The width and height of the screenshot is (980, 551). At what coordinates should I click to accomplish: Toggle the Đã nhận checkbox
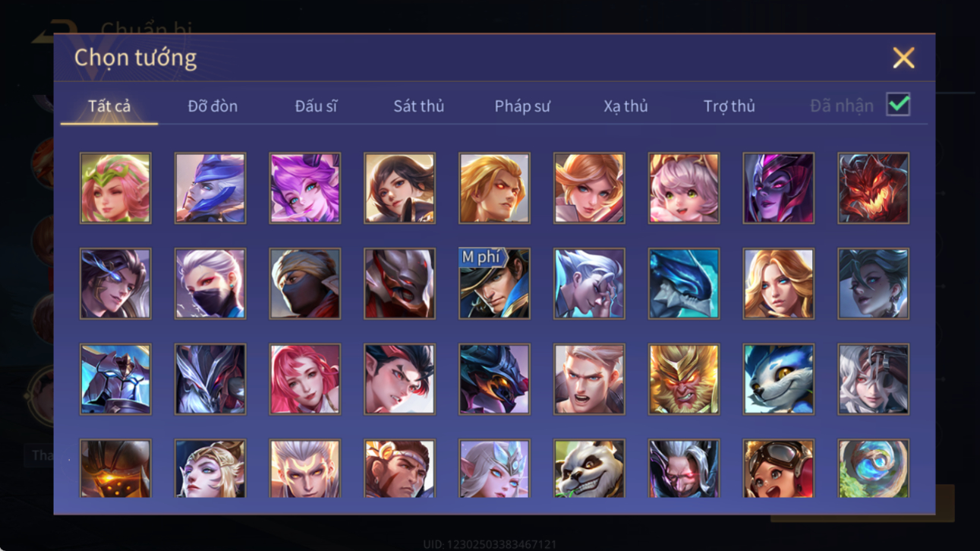898,105
